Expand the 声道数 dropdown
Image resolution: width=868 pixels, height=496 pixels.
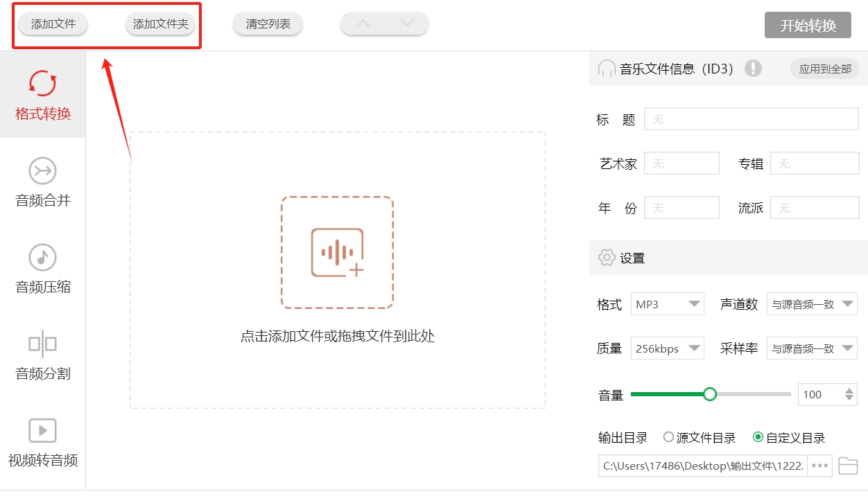[x=812, y=304]
